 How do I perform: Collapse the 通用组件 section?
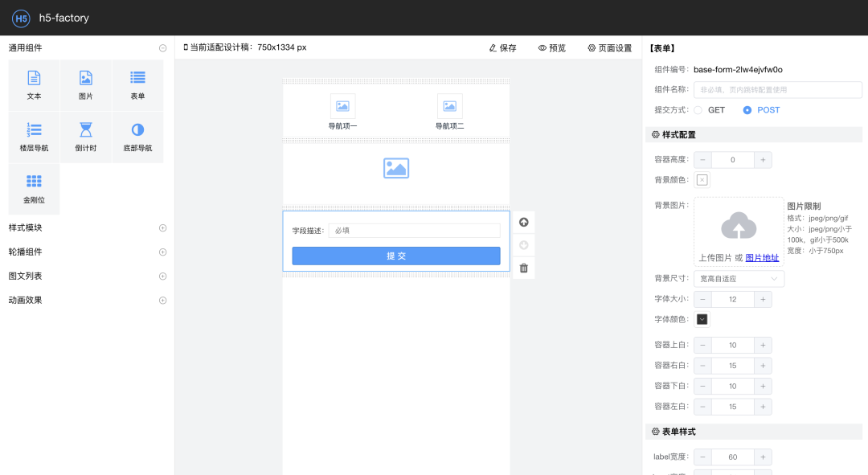(x=162, y=48)
